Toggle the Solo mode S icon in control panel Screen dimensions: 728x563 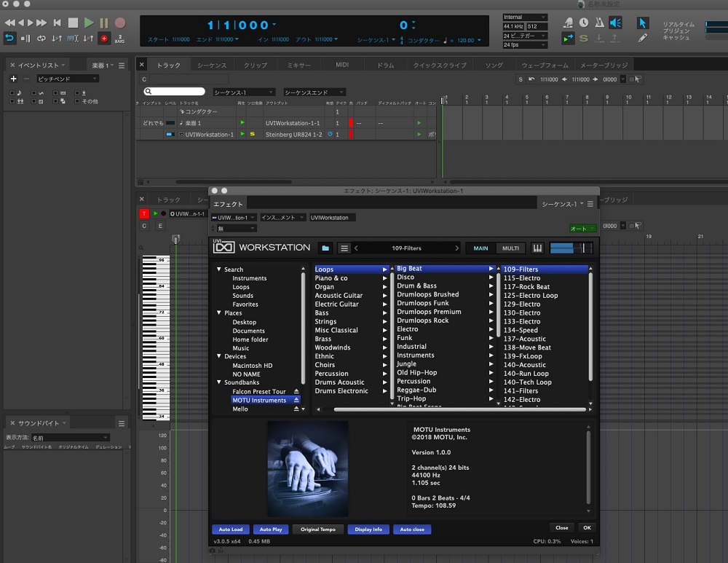[584, 38]
